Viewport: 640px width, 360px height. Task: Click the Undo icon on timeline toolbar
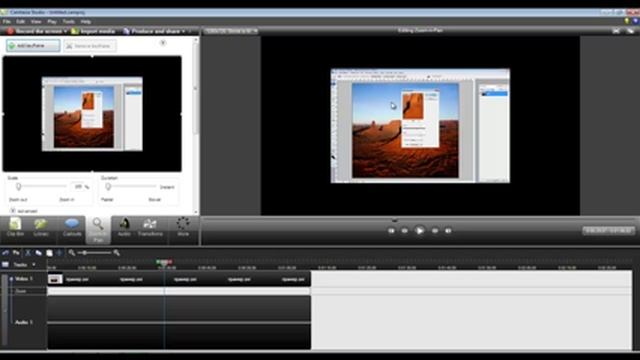click(5, 253)
